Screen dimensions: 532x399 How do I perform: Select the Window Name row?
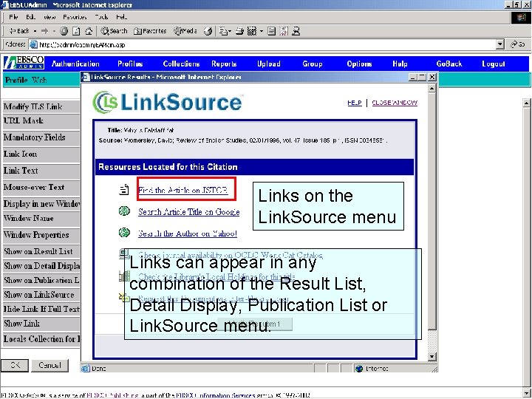41,219
